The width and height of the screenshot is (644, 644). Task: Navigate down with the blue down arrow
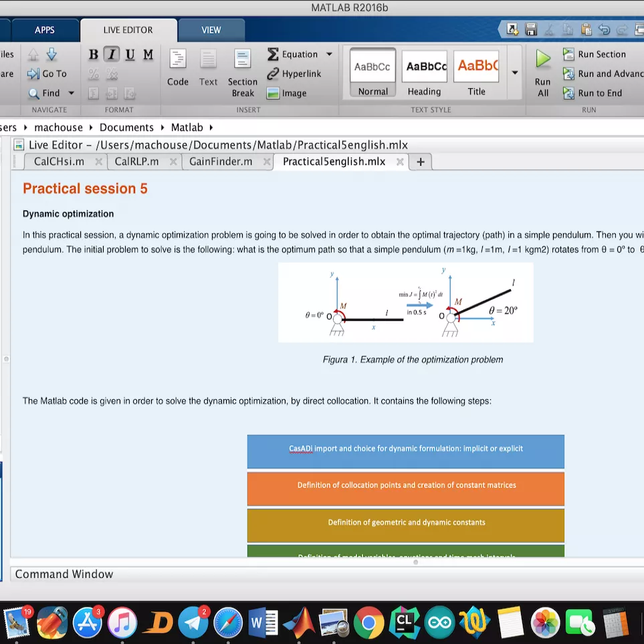click(x=51, y=54)
